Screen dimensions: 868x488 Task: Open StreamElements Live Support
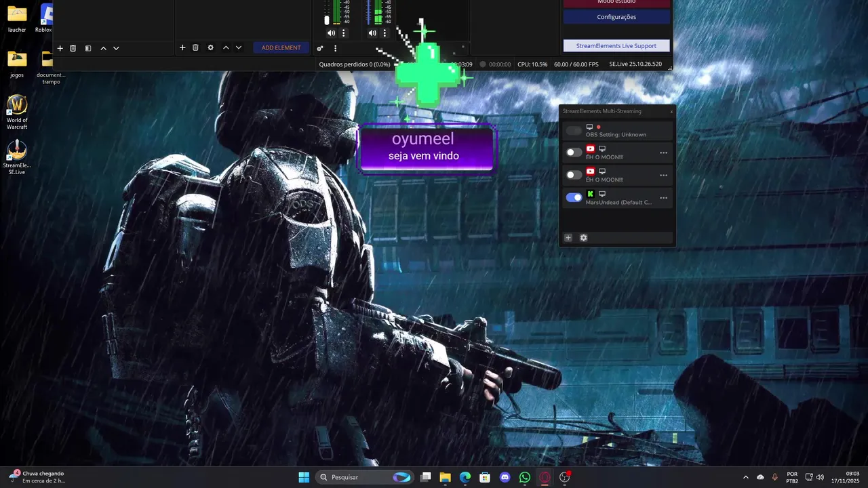click(616, 45)
